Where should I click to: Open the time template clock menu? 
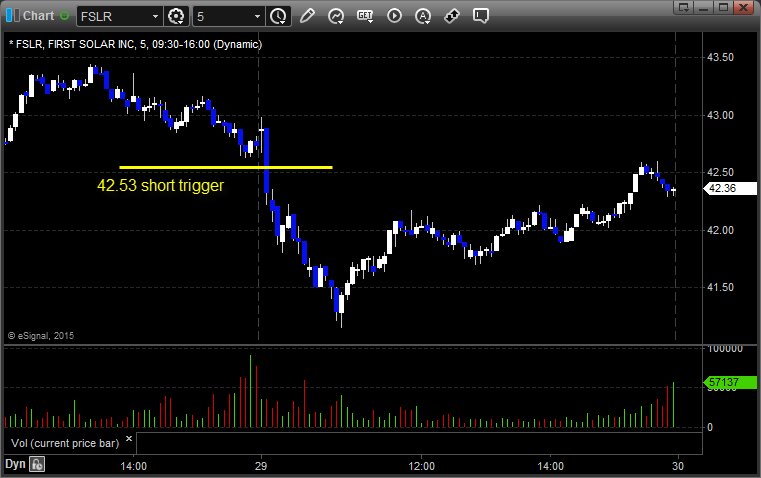coord(279,16)
